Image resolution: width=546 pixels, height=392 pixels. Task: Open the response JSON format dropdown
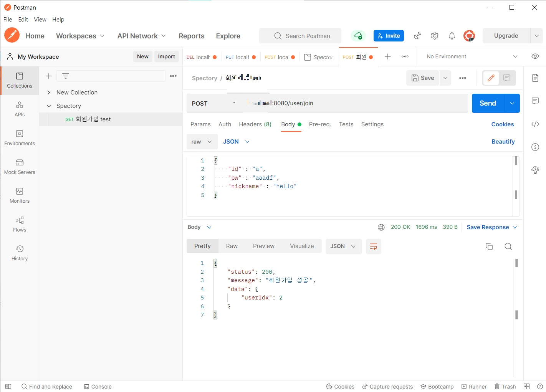pos(343,246)
